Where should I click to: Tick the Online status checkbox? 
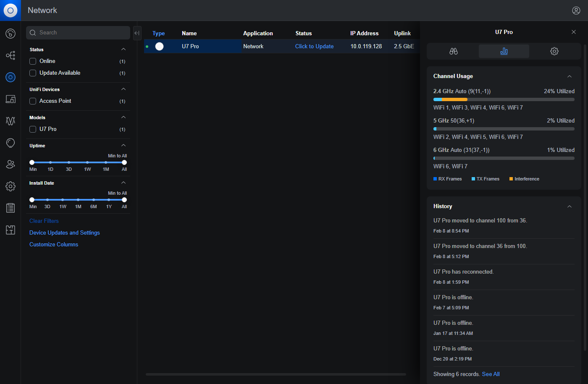pyautogui.click(x=33, y=61)
